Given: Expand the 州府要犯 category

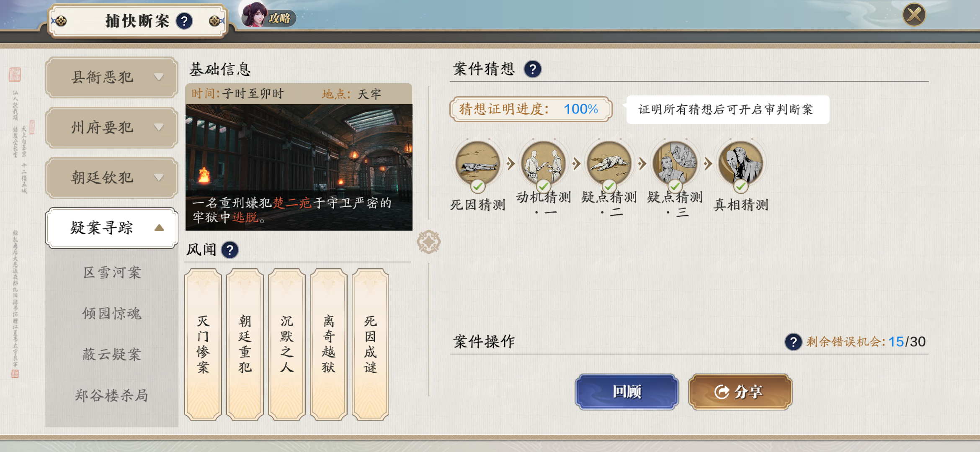Looking at the screenshot, I should click(x=112, y=128).
